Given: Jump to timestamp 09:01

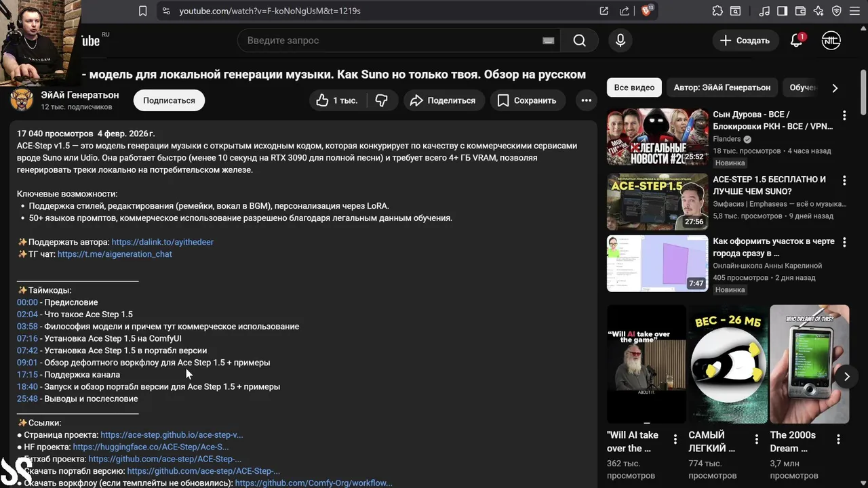Looking at the screenshot, I should [x=27, y=363].
